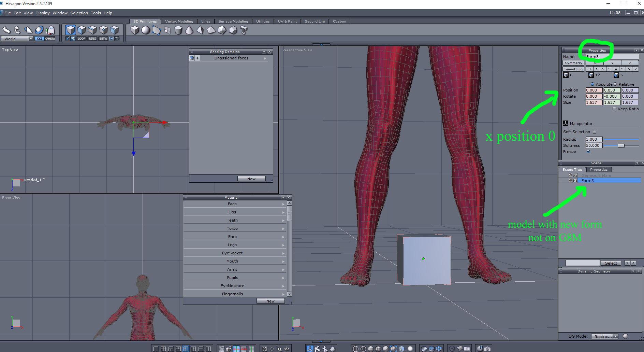Open the Selection menu

click(79, 13)
